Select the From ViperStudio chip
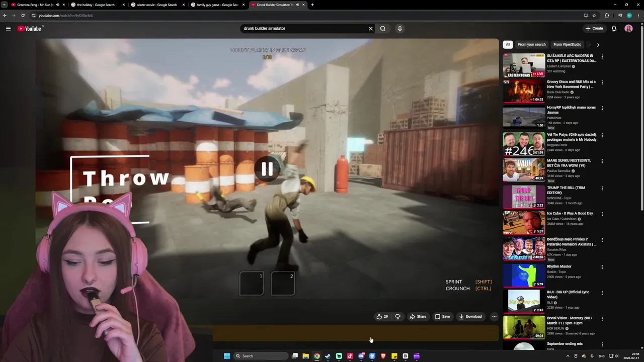Screen dimensions: 644x362 pos(567,44)
